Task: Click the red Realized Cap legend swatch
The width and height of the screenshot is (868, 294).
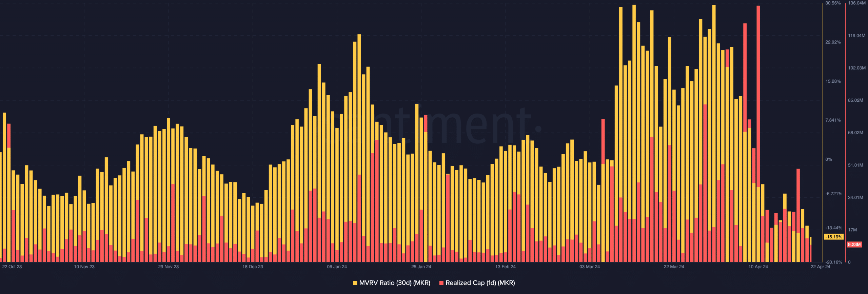Action: pos(441,283)
